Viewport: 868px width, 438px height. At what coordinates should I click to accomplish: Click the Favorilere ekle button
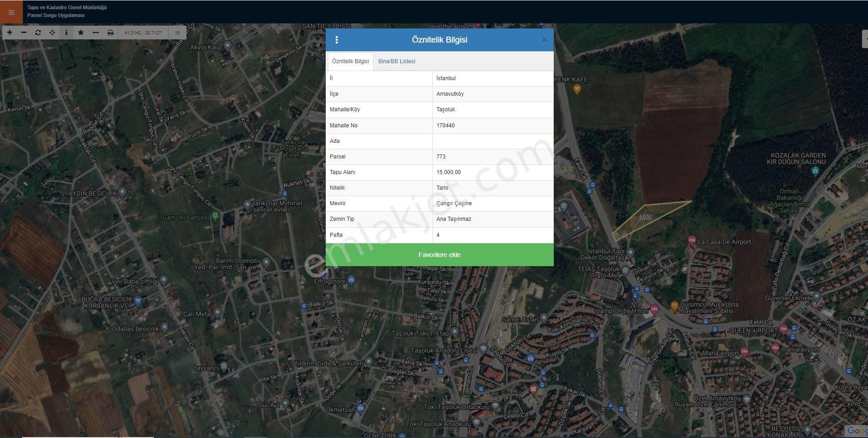point(440,255)
